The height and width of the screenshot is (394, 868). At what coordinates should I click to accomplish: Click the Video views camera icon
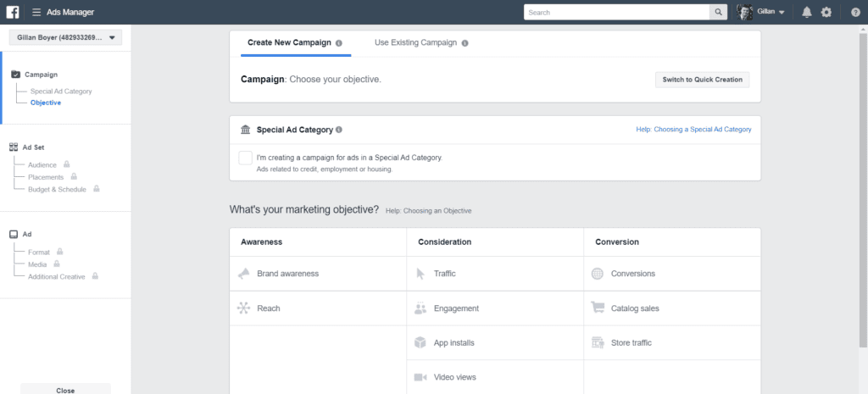coord(420,377)
